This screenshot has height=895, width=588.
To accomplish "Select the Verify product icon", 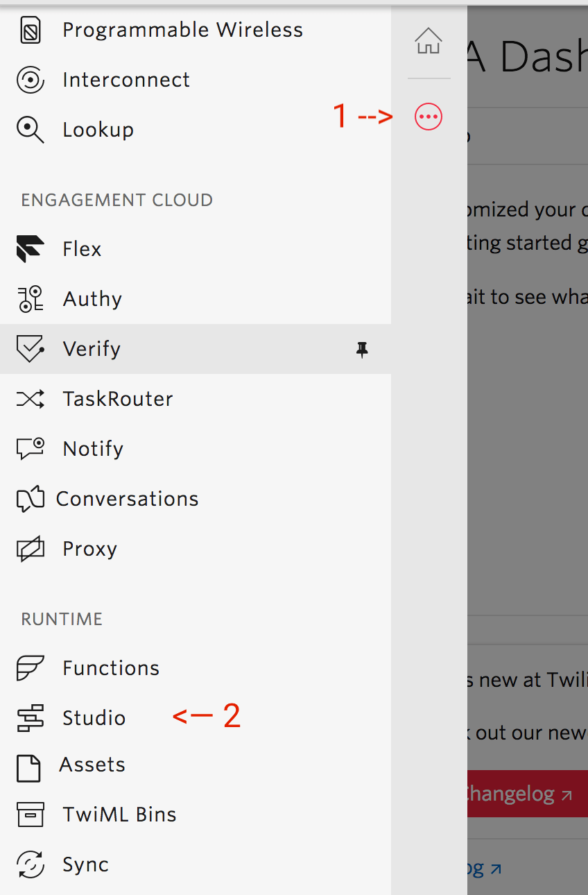I will click(x=31, y=349).
